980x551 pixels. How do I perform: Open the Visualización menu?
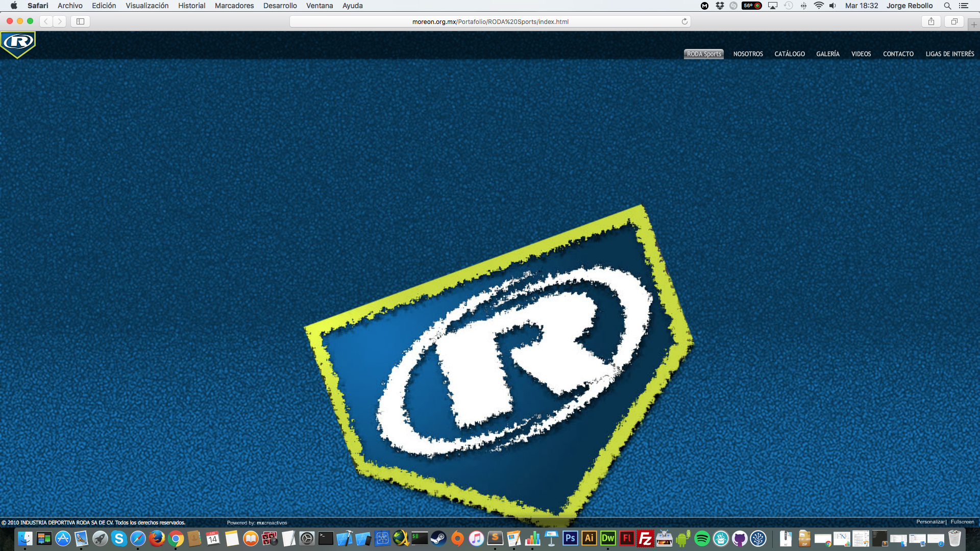[147, 6]
